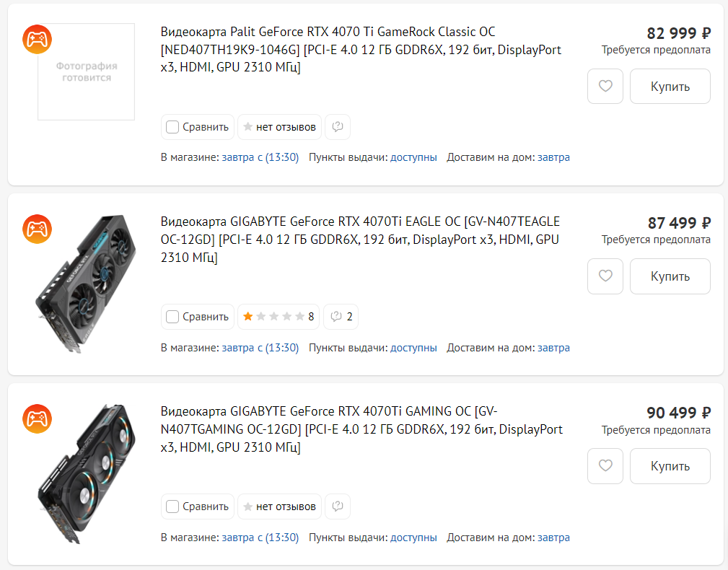This screenshot has height=570, width=728.
Task: Click the gamepad badge on GIGABYTE EAGLE OC
Action: coord(35,228)
